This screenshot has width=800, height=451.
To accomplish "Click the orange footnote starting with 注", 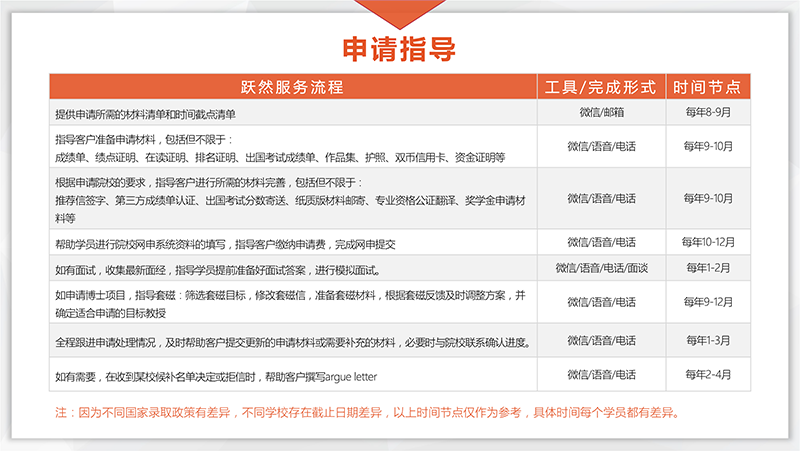I will (x=366, y=411).
